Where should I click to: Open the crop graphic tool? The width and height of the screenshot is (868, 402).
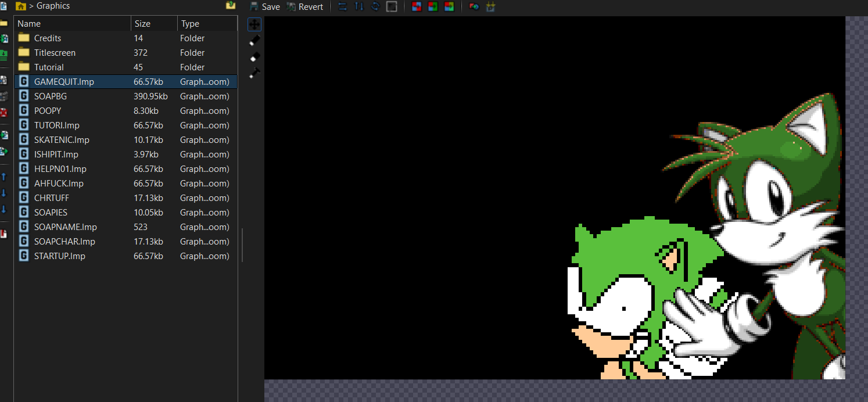(392, 6)
